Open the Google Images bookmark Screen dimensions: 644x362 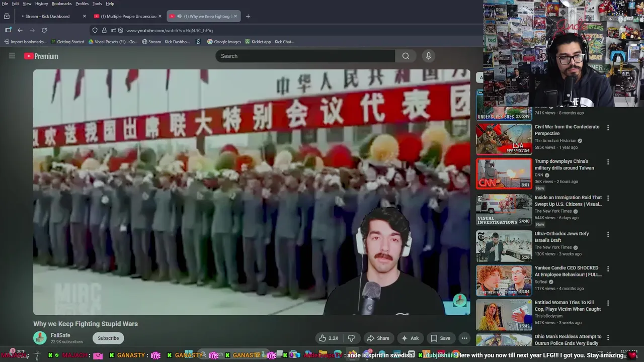224,42
